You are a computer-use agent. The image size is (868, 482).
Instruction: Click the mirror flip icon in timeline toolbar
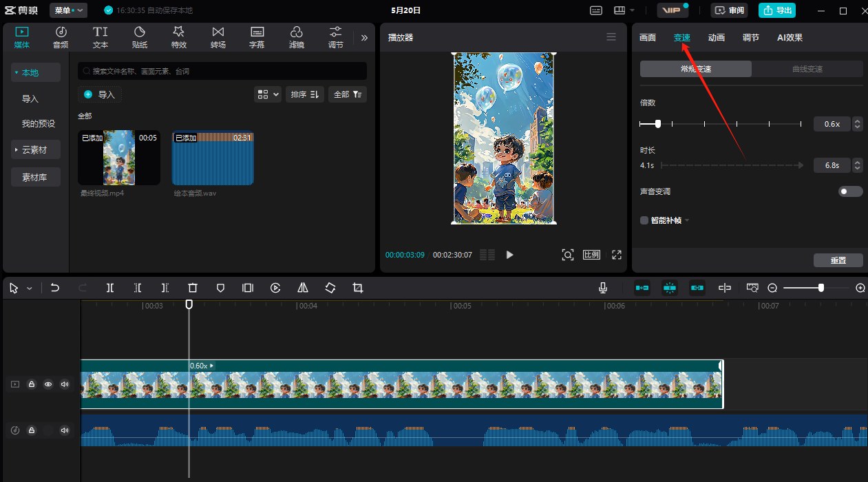tap(303, 289)
